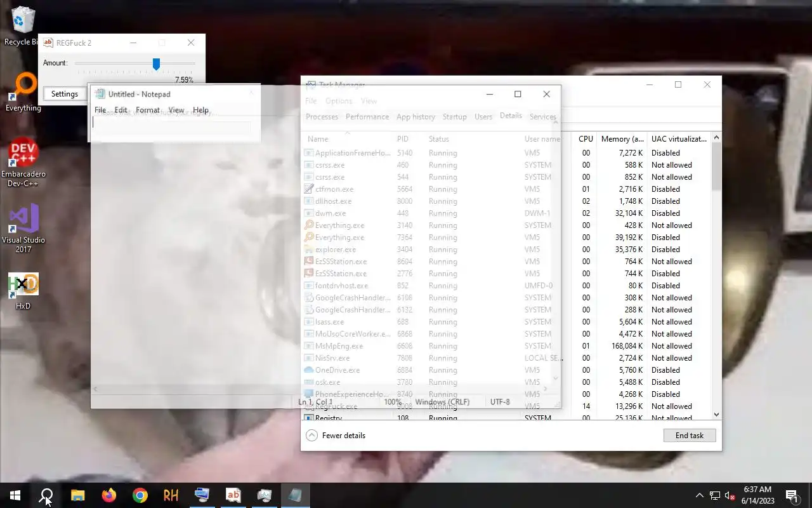Image resolution: width=812 pixels, height=508 pixels.
Task: Click the Everything.exe PID 3140 process icon
Action: point(309,225)
